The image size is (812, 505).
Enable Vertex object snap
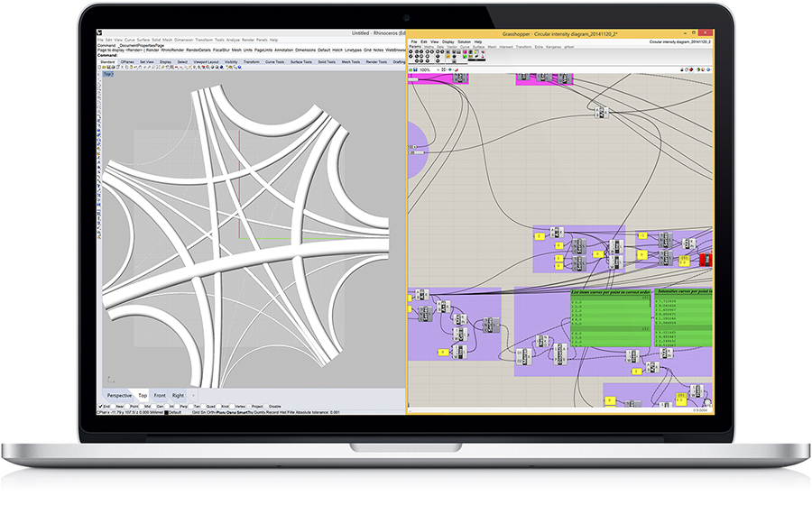(232, 406)
